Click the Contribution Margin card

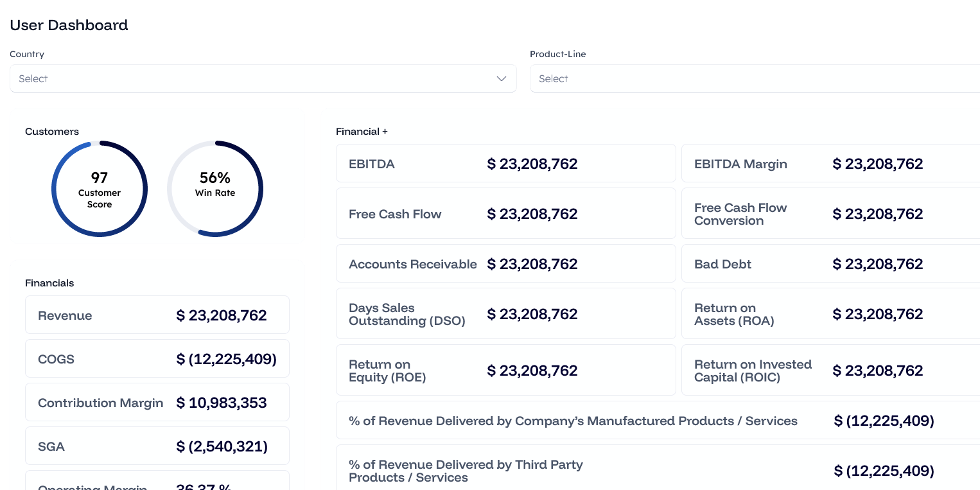coord(157,403)
